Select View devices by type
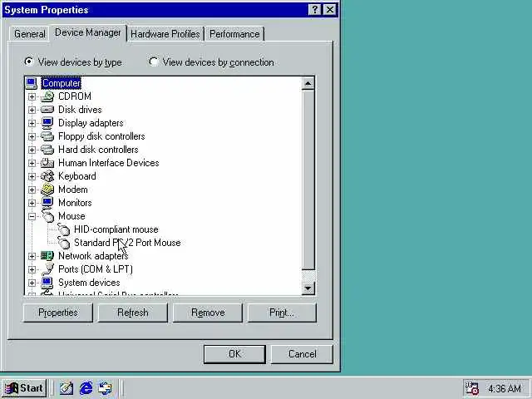 pos(72,62)
